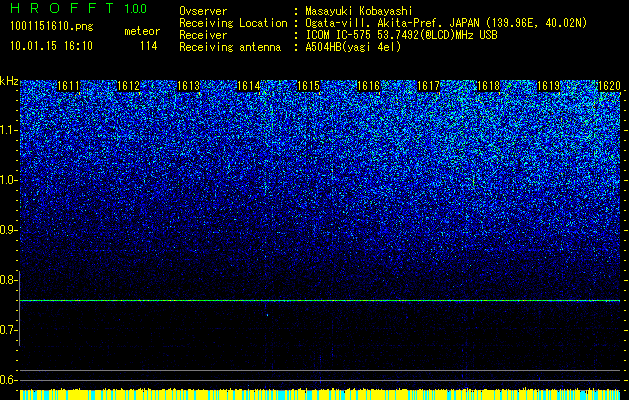The image size is (629, 400).
Task: Click the date stamp 10.01.15 16:10
Action: pos(51,46)
